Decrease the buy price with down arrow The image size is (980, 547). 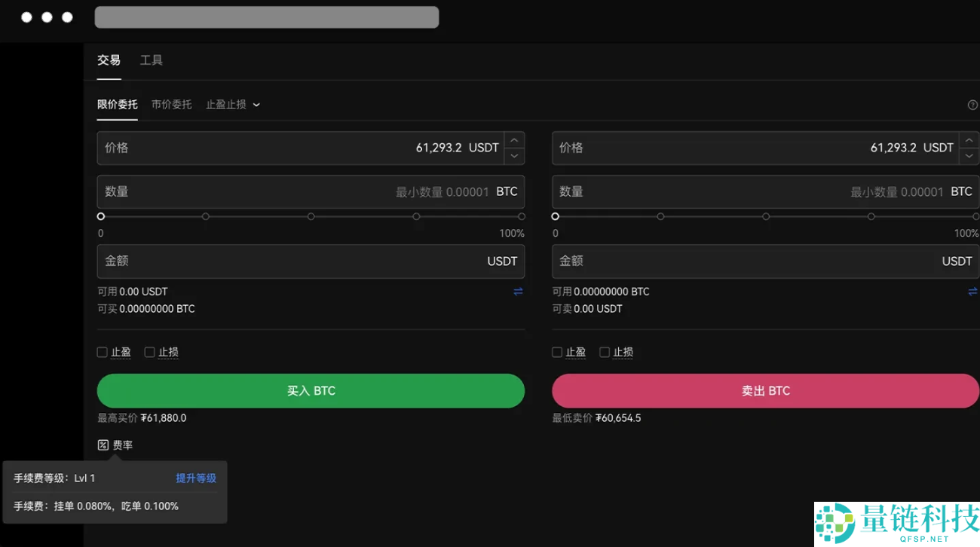[514, 156]
